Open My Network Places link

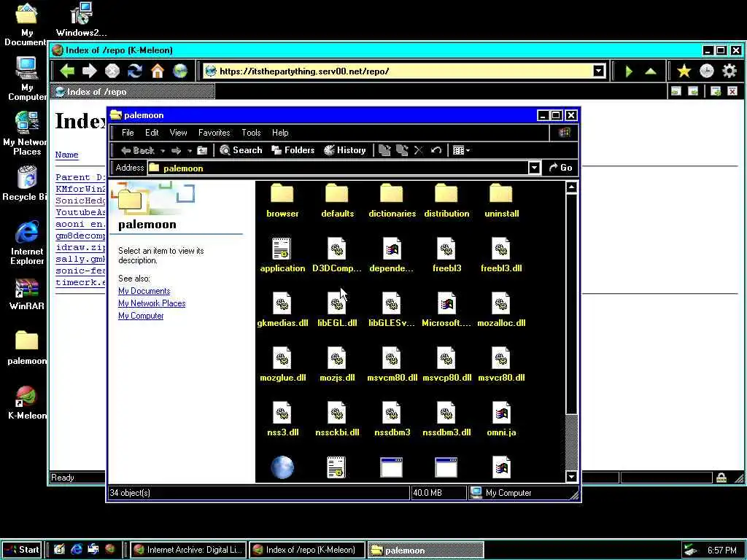(152, 303)
